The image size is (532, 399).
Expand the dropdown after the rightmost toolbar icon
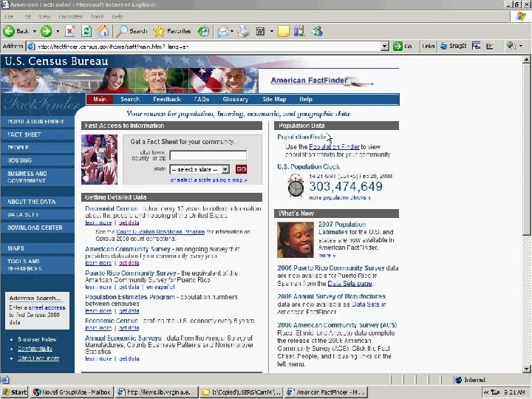521,46
